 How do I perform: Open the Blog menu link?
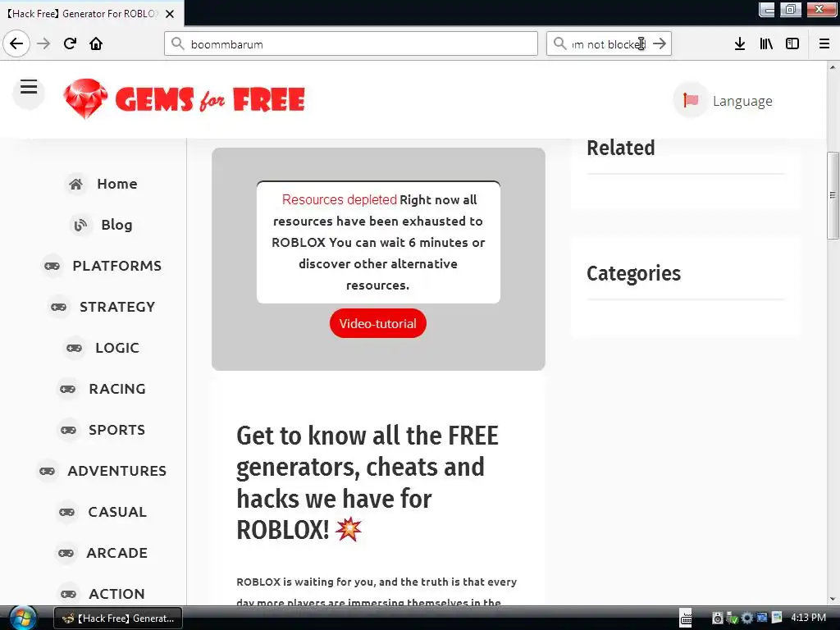pos(116,225)
